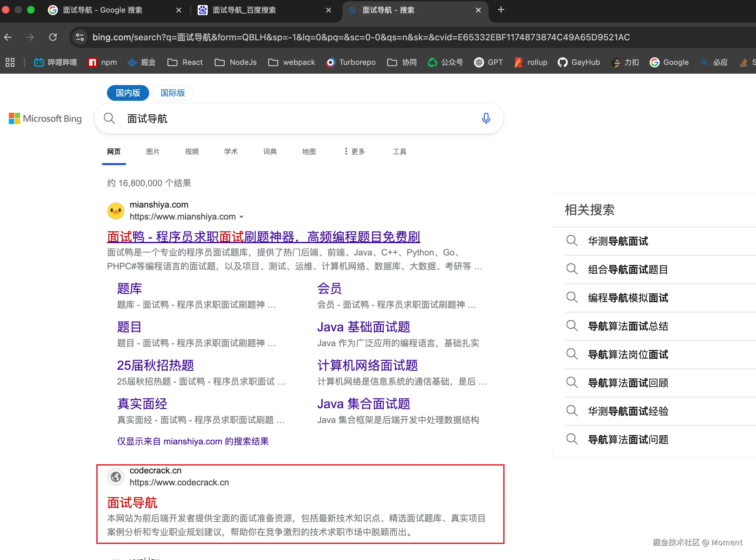Select the 图片 results tab

click(152, 151)
